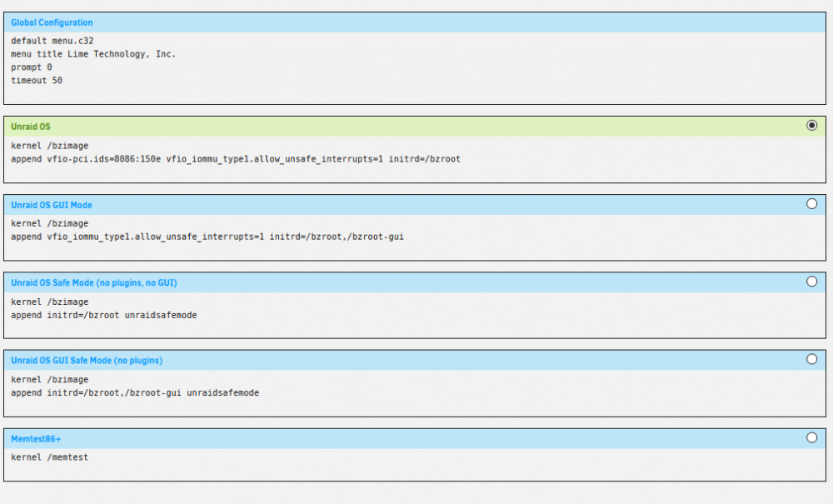The width and height of the screenshot is (833, 504).
Task: Select the Memtest86+ radio button
Action: (x=811, y=437)
